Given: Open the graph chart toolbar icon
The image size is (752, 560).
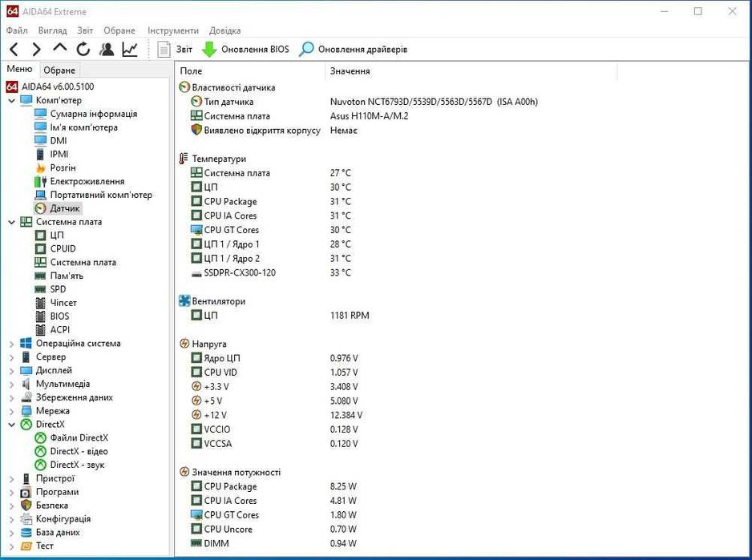Looking at the screenshot, I should point(130,49).
